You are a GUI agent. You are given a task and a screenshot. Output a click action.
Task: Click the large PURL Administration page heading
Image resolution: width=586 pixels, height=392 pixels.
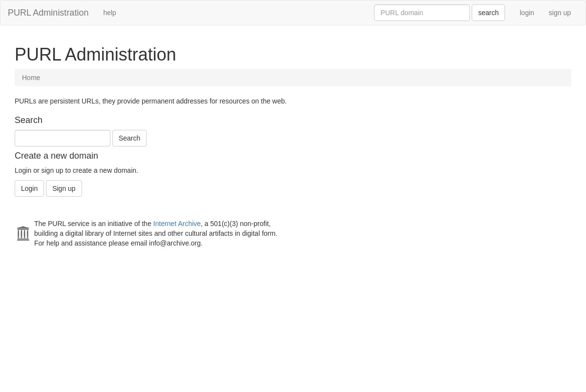[x=95, y=55]
